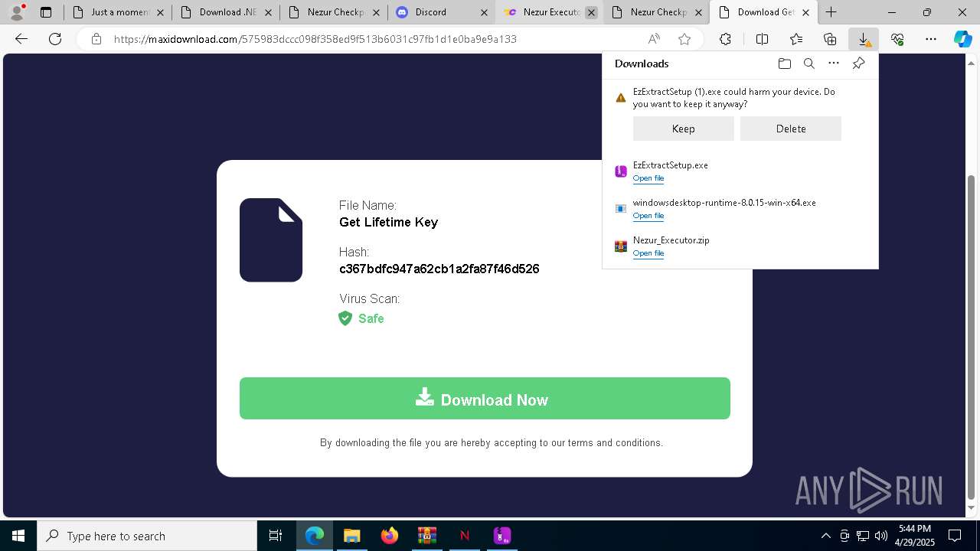Show hidden tray icons chevron
Image resolution: width=980 pixels, height=551 pixels.
(x=825, y=536)
